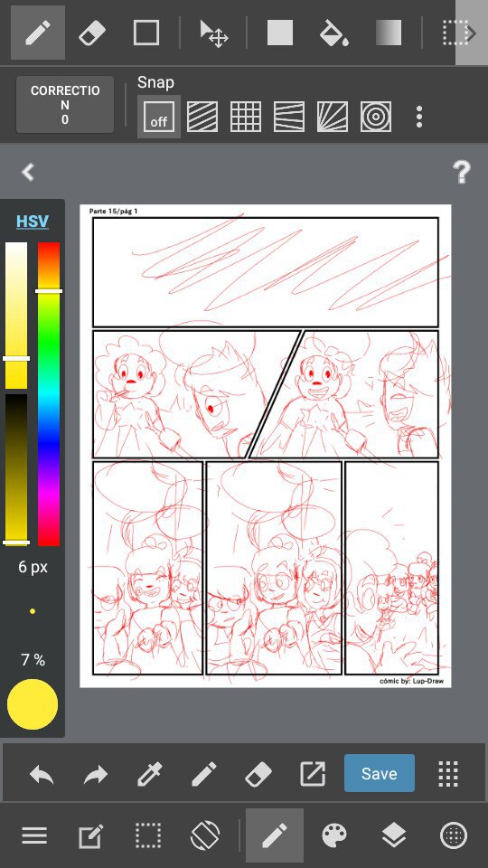The image size is (488, 868).
Task: Enable the grid snap guide
Action: pyautogui.click(x=246, y=117)
